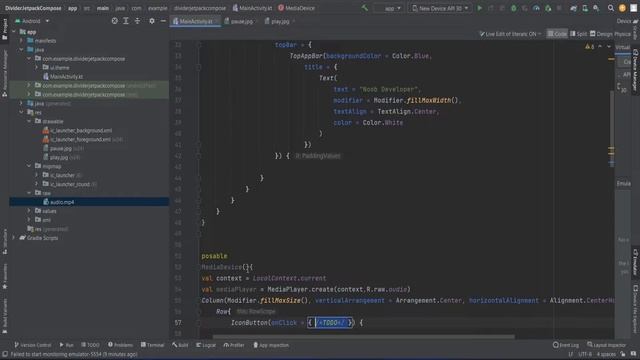
Task: Open the Android project view dropdown
Action: (32, 21)
